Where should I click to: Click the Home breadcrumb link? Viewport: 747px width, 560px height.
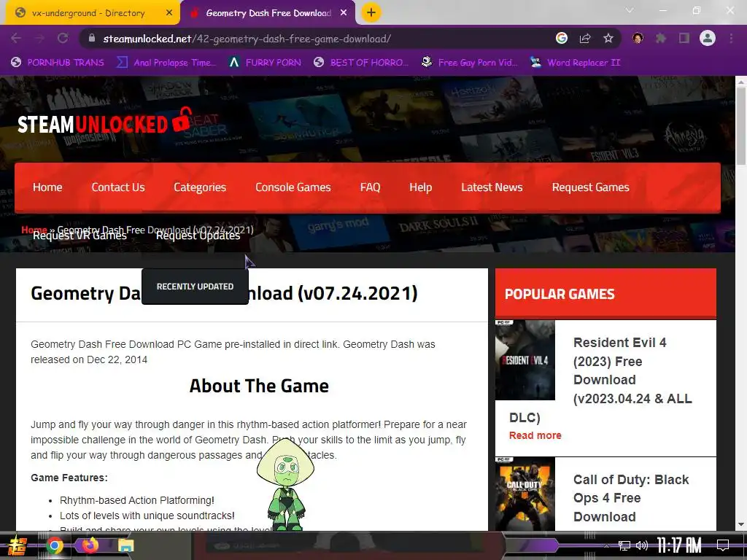coord(34,230)
